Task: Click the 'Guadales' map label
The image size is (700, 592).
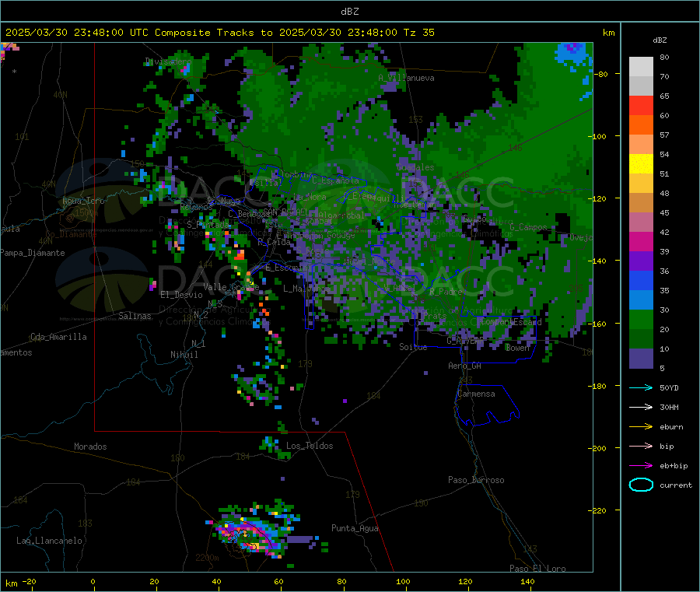Action: (415, 167)
